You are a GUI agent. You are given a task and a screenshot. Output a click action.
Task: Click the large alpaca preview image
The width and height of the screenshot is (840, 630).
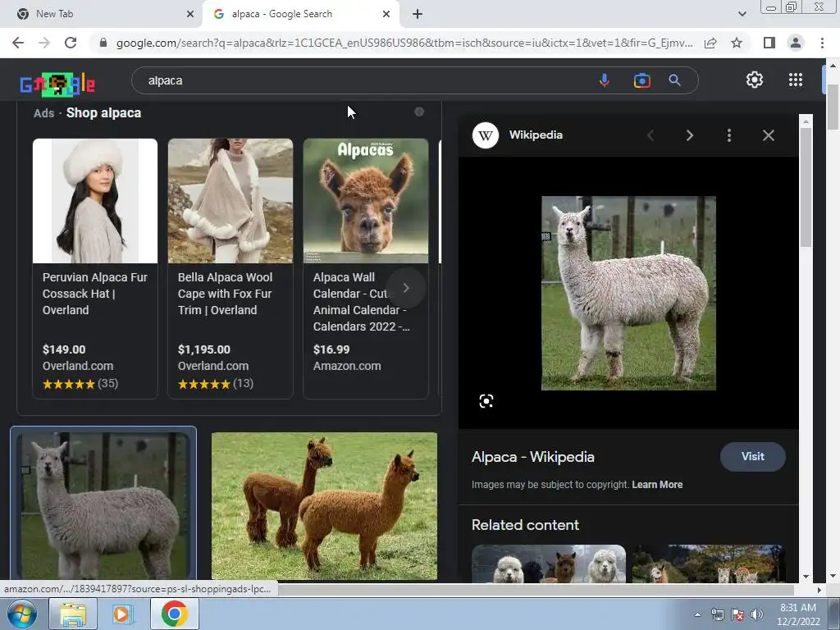[628, 293]
